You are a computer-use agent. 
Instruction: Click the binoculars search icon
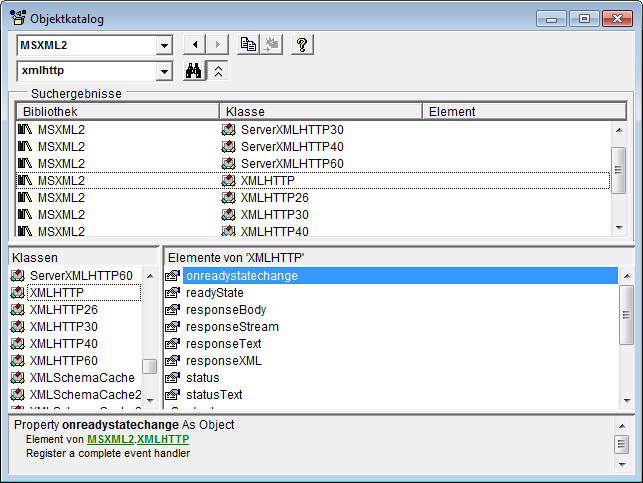tap(195, 71)
